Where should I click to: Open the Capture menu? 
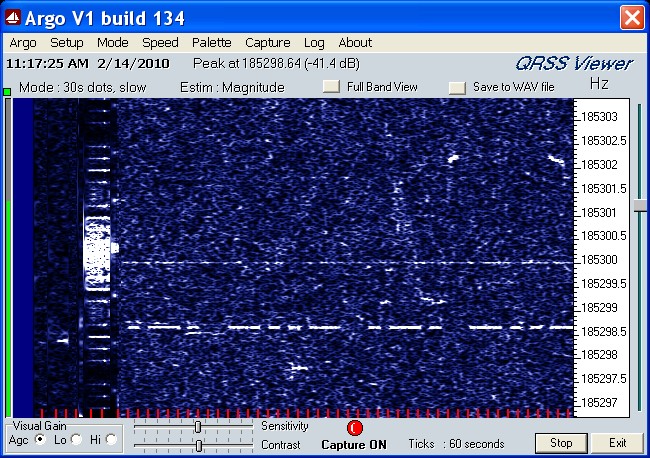click(x=268, y=43)
